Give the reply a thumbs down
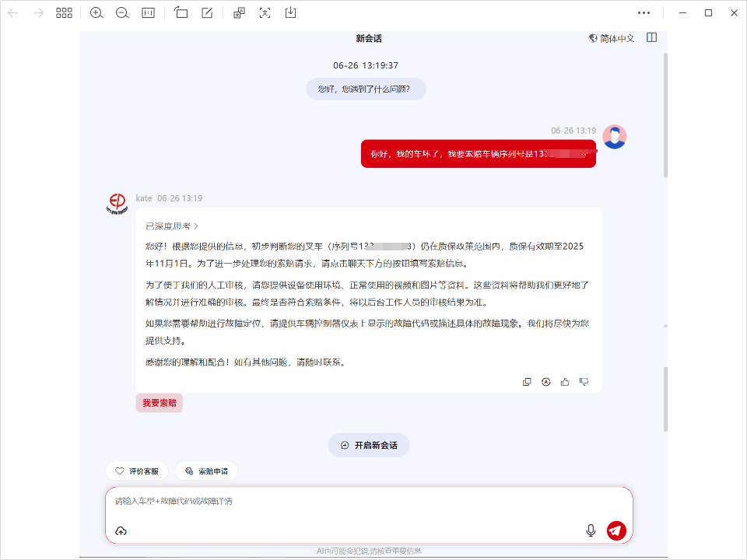747x560 pixels. point(584,382)
